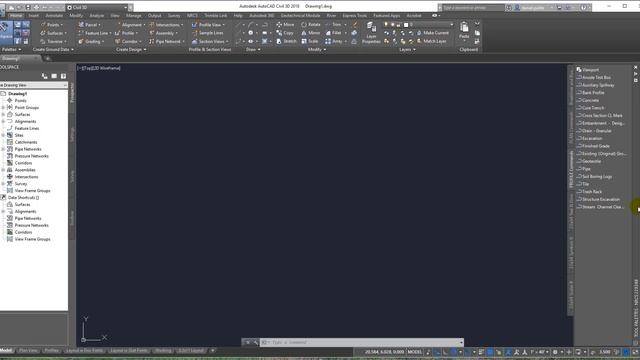Expand the Surfaces node under Drawing1
Viewport: 640px width, 360px height.
3,115
